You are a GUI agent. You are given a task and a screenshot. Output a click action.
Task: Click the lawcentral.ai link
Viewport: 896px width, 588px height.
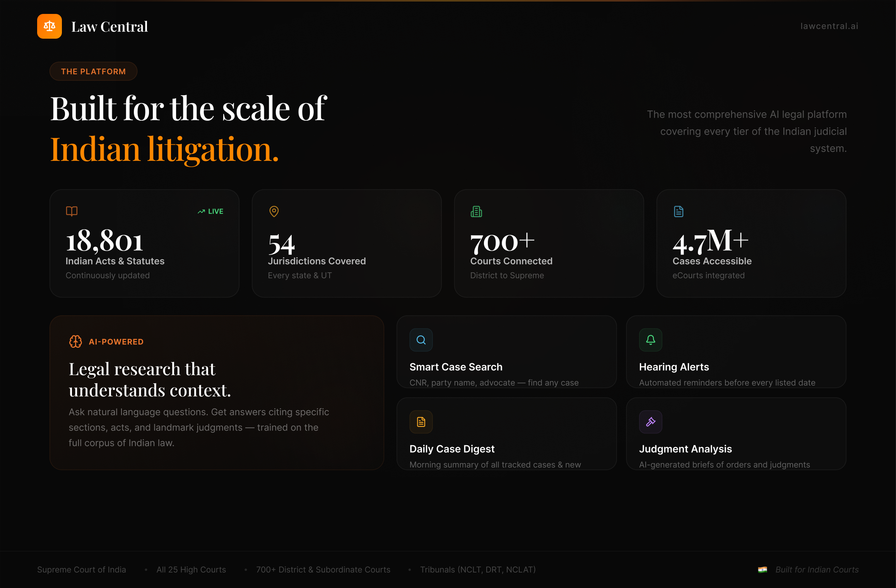pyautogui.click(x=829, y=26)
